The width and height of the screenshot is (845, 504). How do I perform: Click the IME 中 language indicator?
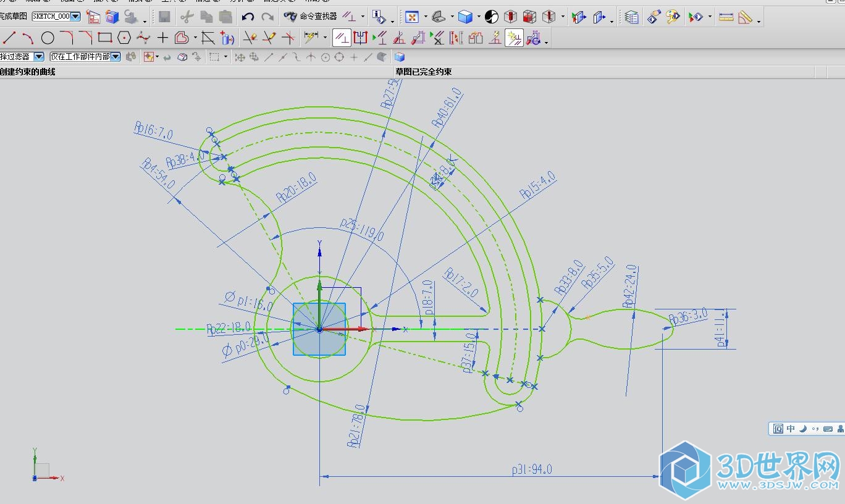click(791, 429)
